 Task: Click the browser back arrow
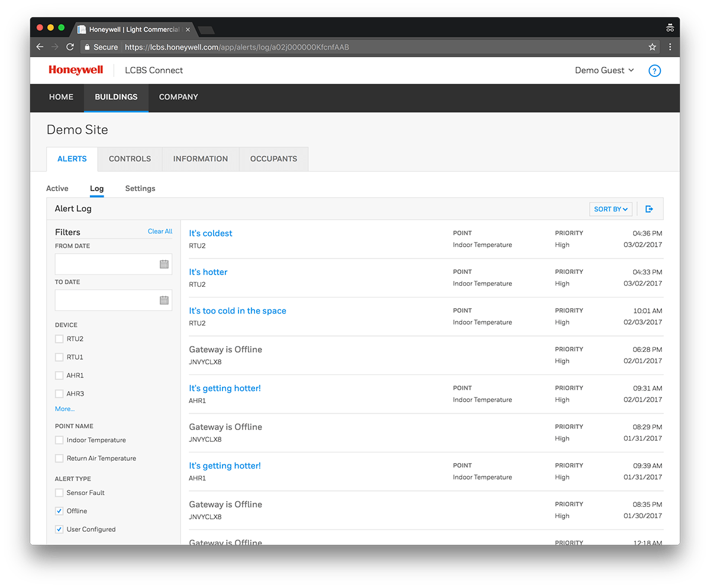39,47
